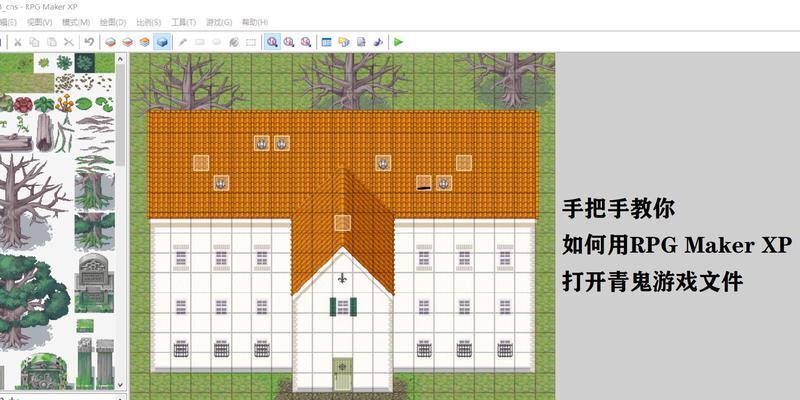Select the Rectangle drawing tool
The height and width of the screenshot is (400, 800).
click(x=199, y=42)
